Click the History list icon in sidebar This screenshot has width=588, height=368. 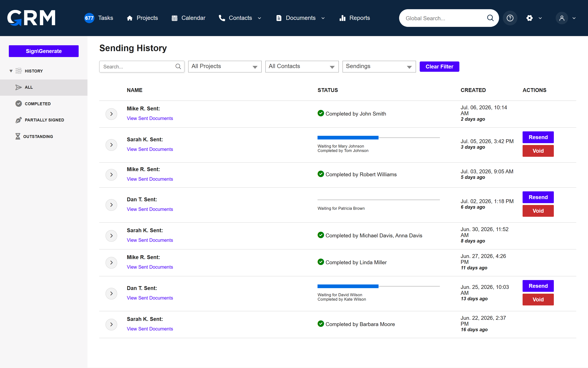(x=19, y=71)
